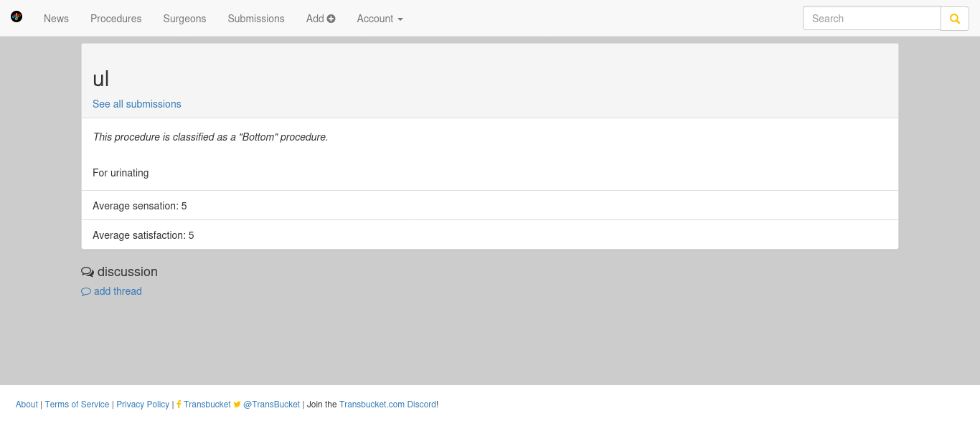The image size is (980, 421).
Task: Focus the Search input field
Action: [872, 19]
